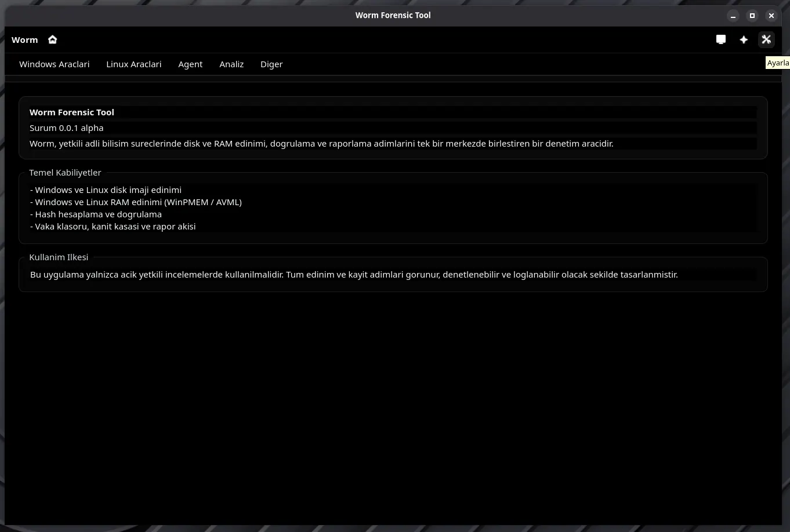790x532 pixels.
Task: Click the 'Kullanim Ilkesi' group title
Action: pyautogui.click(x=59, y=257)
